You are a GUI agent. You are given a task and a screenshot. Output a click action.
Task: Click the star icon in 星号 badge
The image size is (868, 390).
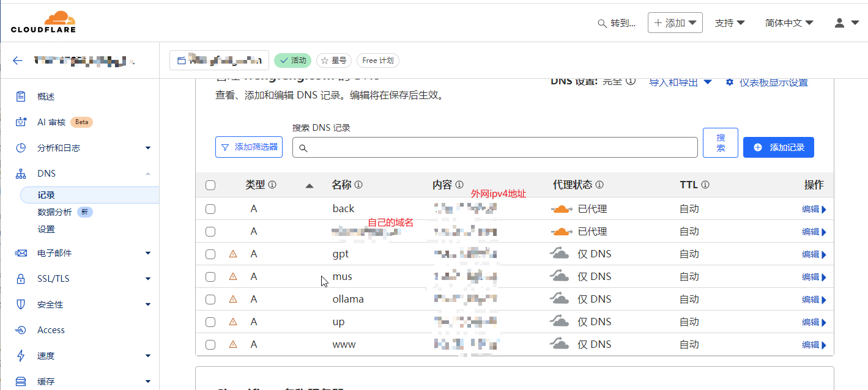tap(325, 61)
